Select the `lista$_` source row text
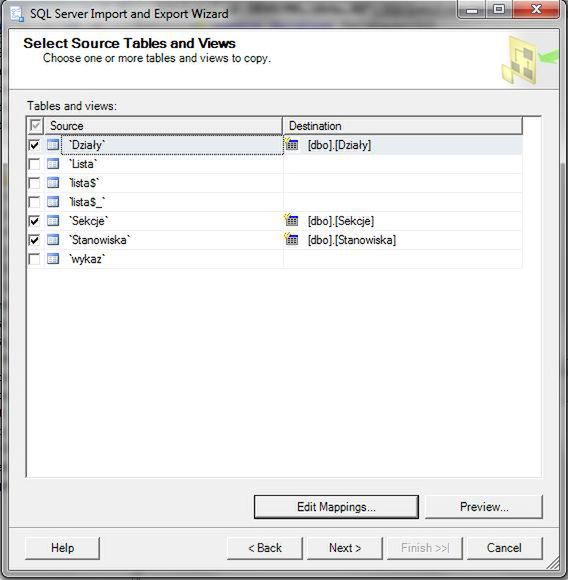Image resolution: width=568 pixels, height=580 pixels. click(x=87, y=202)
